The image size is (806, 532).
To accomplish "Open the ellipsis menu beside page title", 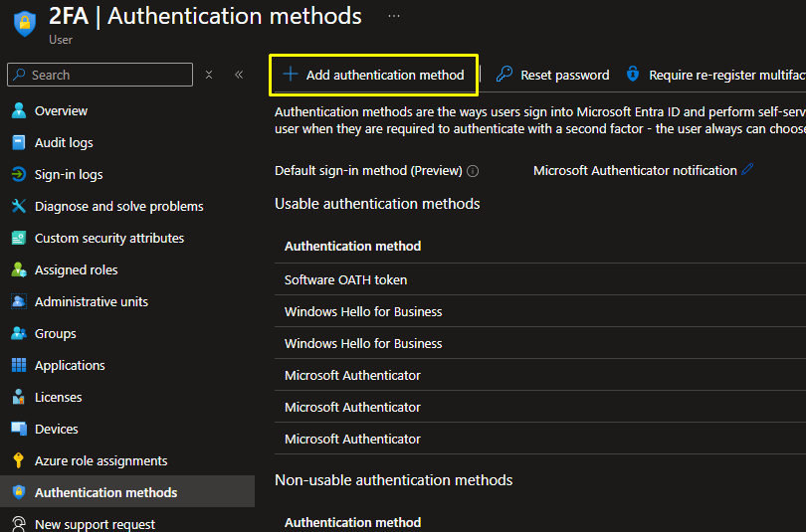I will (x=394, y=17).
